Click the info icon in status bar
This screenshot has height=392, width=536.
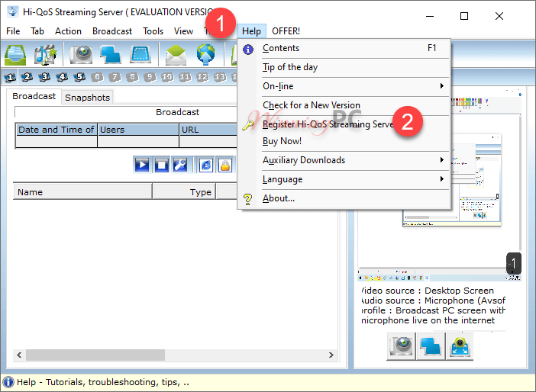[x=8, y=382]
